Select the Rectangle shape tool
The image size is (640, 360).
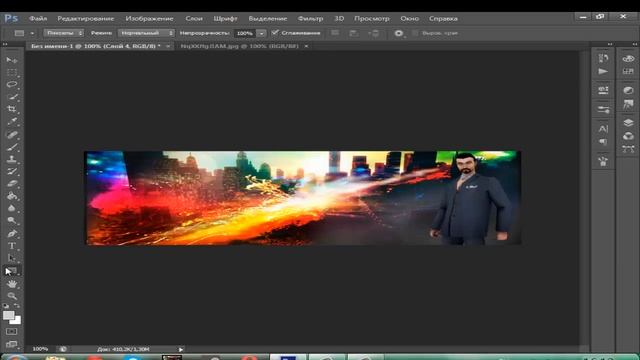coord(11,271)
